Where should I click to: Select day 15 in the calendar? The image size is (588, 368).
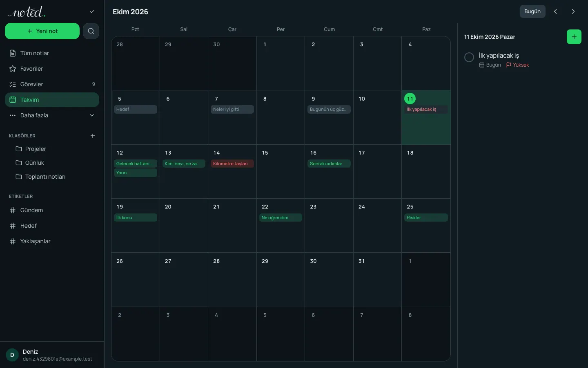click(281, 171)
